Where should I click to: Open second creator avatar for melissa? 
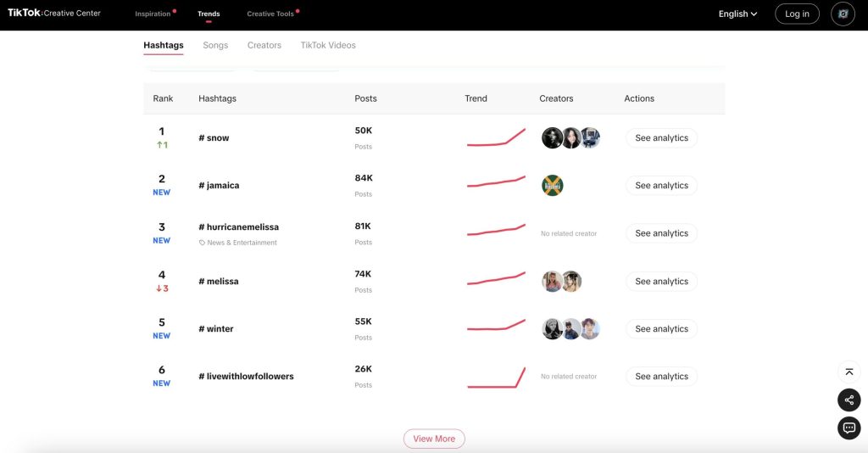pyautogui.click(x=572, y=282)
